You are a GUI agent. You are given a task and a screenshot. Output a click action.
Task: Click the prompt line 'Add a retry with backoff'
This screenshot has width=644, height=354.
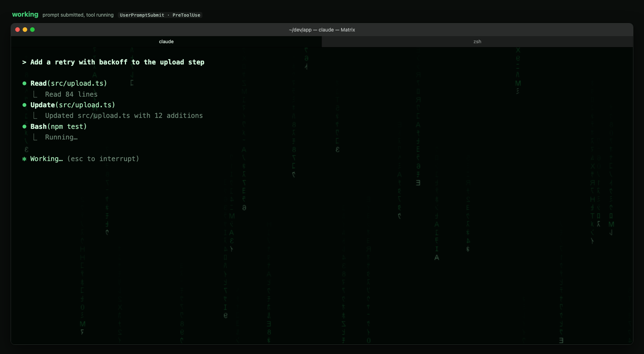pyautogui.click(x=117, y=62)
